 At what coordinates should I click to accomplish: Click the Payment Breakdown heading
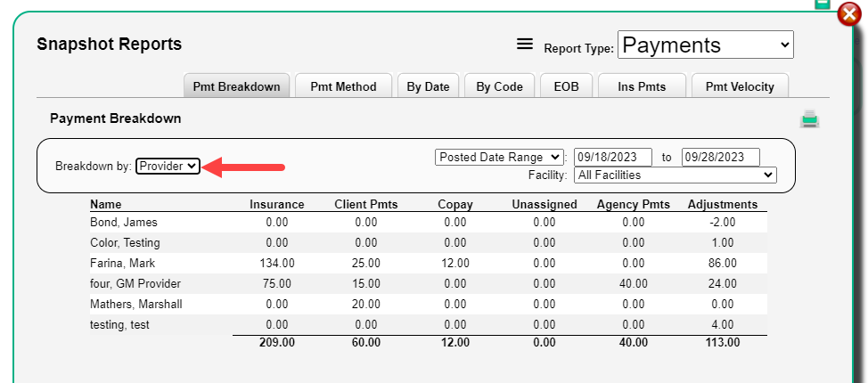[x=116, y=118]
